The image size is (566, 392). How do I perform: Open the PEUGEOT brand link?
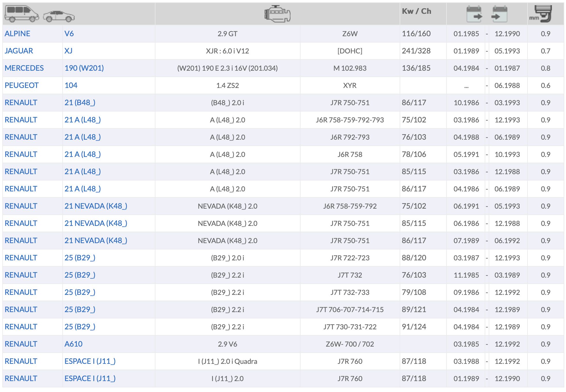[22, 85]
